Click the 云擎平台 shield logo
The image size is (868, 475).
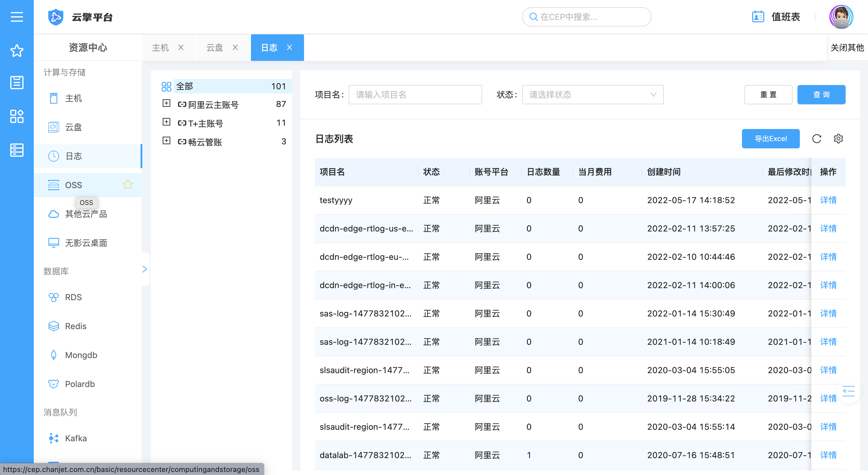(55, 17)
